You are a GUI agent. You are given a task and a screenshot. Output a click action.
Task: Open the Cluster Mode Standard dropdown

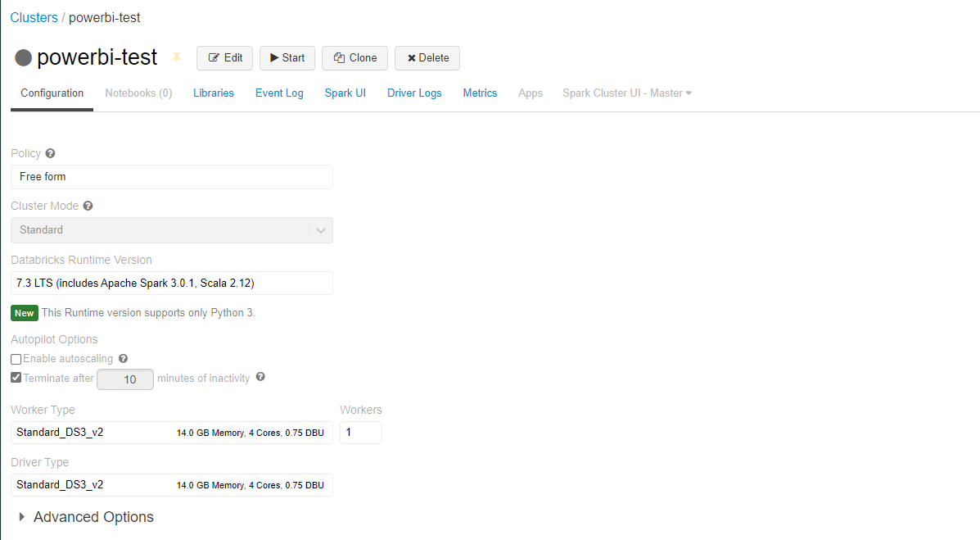(x=172, y=230)
